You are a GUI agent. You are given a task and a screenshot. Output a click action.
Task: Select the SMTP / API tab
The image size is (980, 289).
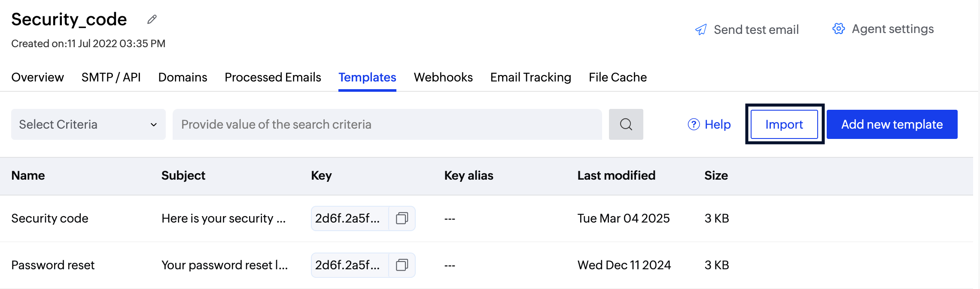click(x=112, y=77)
